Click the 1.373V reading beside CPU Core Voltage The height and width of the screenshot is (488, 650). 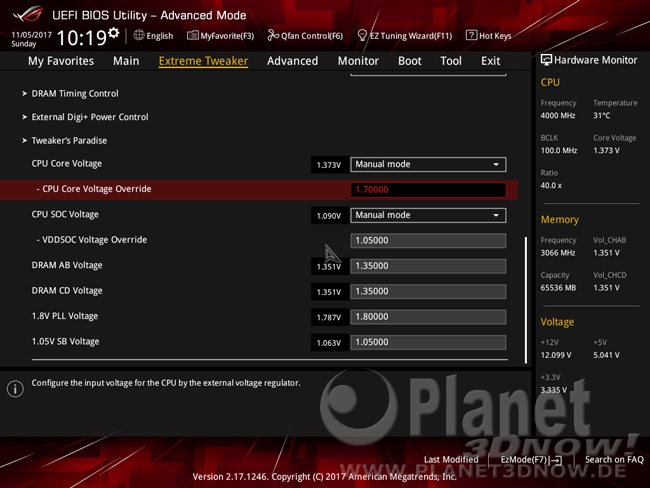(x=329, y=165)
